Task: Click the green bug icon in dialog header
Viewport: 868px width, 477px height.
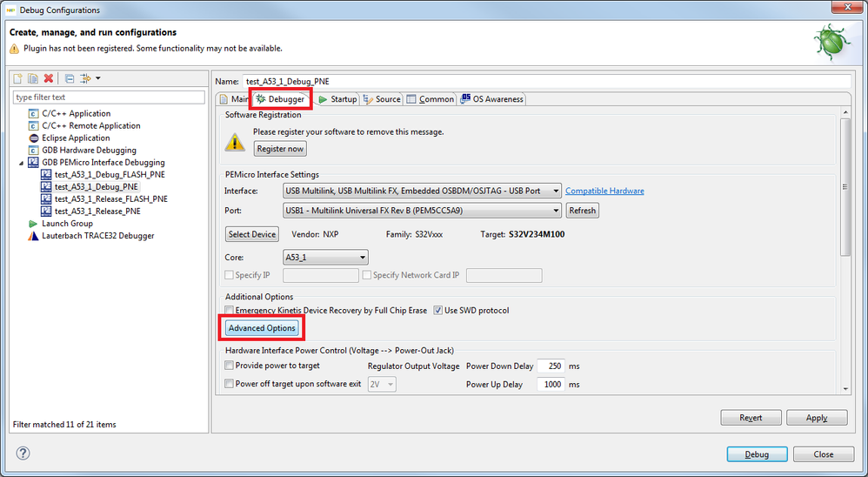Action: (831, 42)
